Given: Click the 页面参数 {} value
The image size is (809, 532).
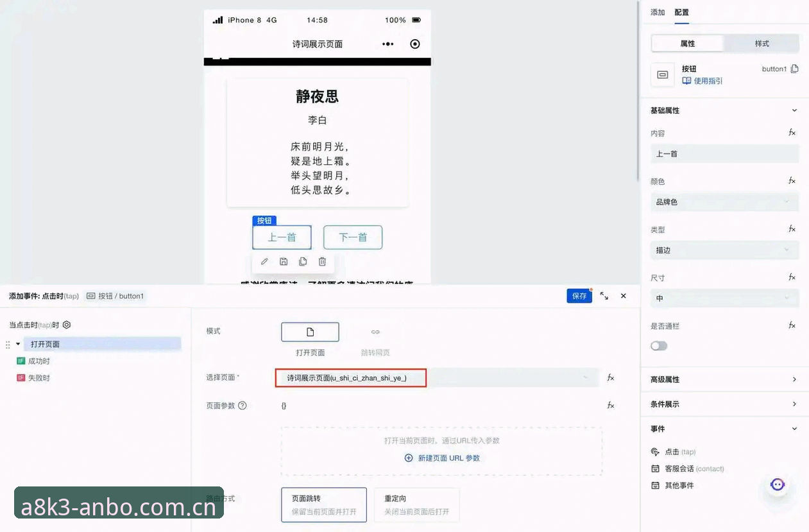Looking at the screenshot, I should coord(284,406).
